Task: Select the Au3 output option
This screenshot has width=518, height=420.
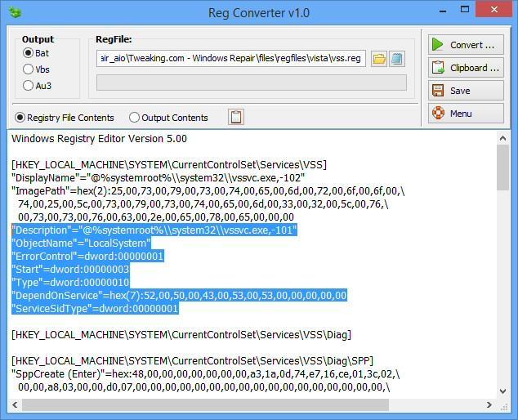Action: [37, 86]
